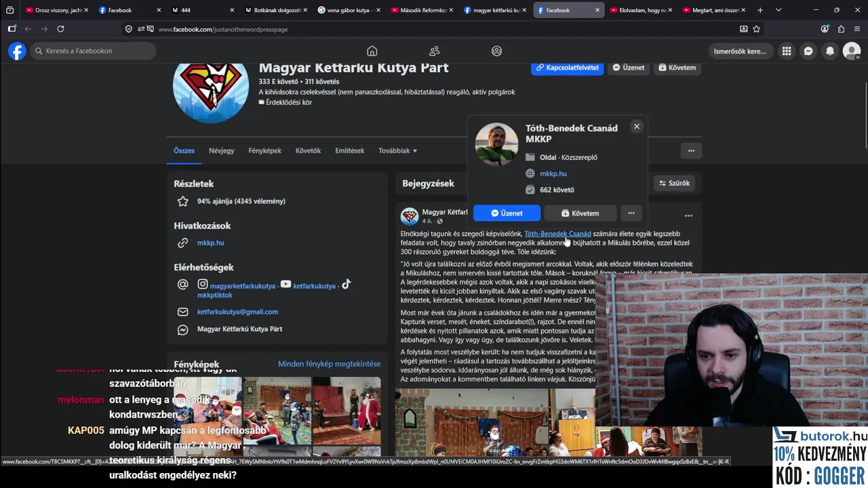868x488 pixels.
Task: Open the Tóth-Benedek Csanád link in the post
Action: pos(557,234)
